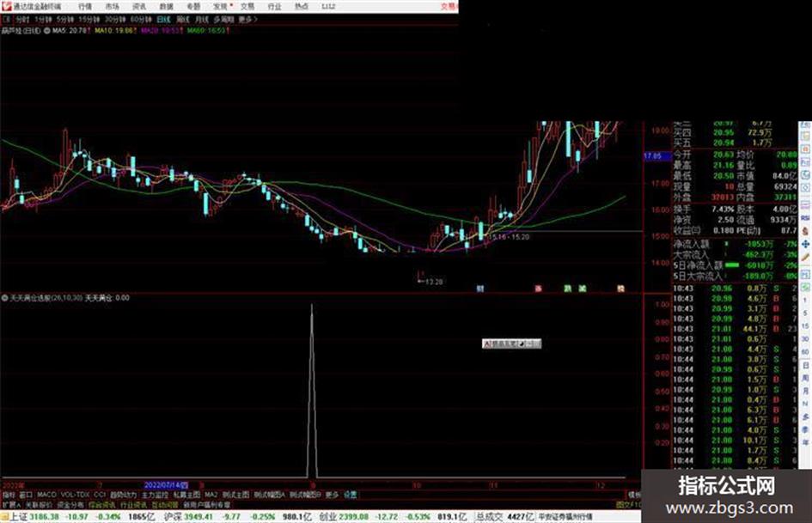Click the 扩展 tab in bottom bar

(11, 504)
